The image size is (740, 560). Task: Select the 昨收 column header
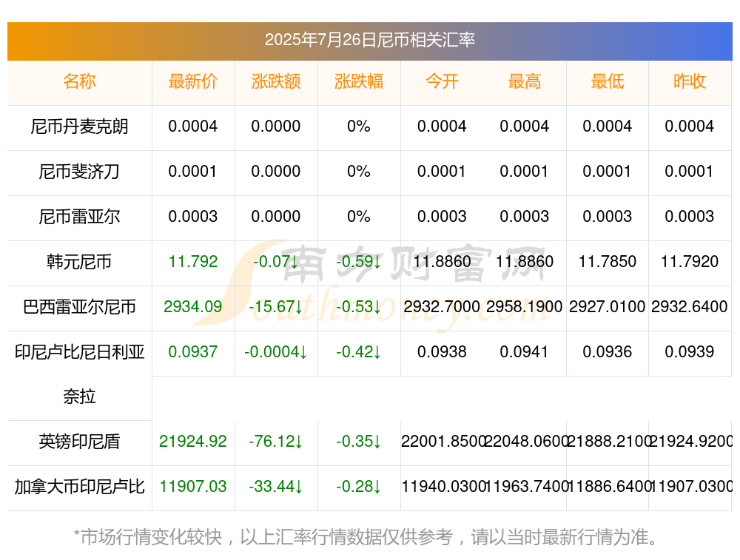(x=690, y=81)
